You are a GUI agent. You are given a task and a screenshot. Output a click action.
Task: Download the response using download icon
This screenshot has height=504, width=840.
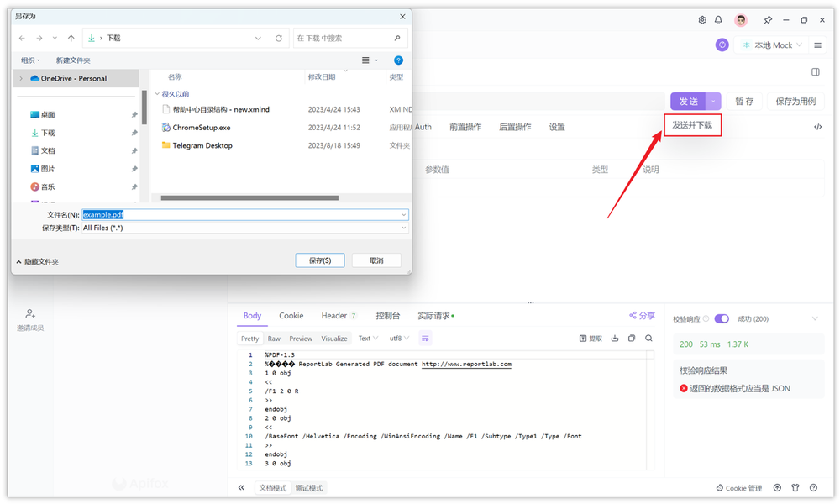tap(614, 338)
